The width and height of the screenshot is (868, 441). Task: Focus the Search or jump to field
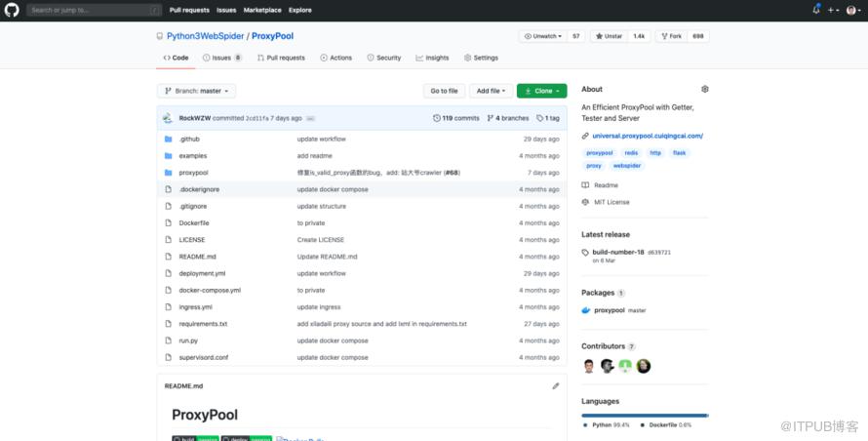point(94,10)
